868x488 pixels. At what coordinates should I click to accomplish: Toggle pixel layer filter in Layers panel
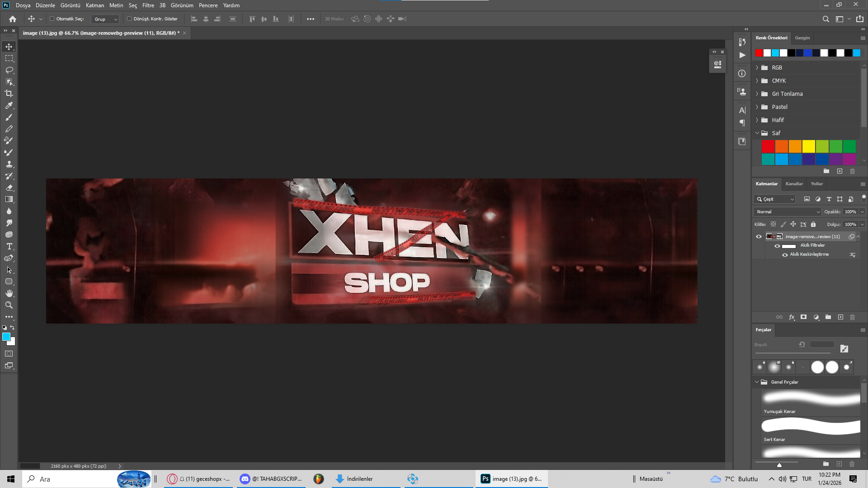click(807, 199)
